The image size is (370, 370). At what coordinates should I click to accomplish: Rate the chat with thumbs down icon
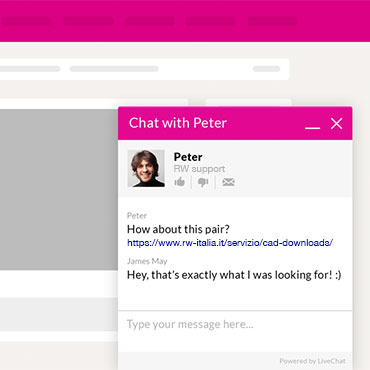[203, 182]
